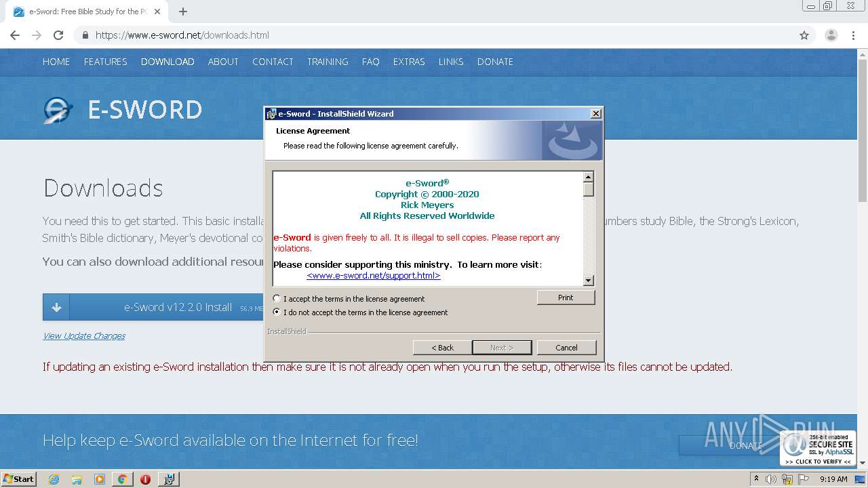The width and height of the screenshot is (868, 488).
Task: Open the DONATE nav item
Action: [x=495, y=62]
